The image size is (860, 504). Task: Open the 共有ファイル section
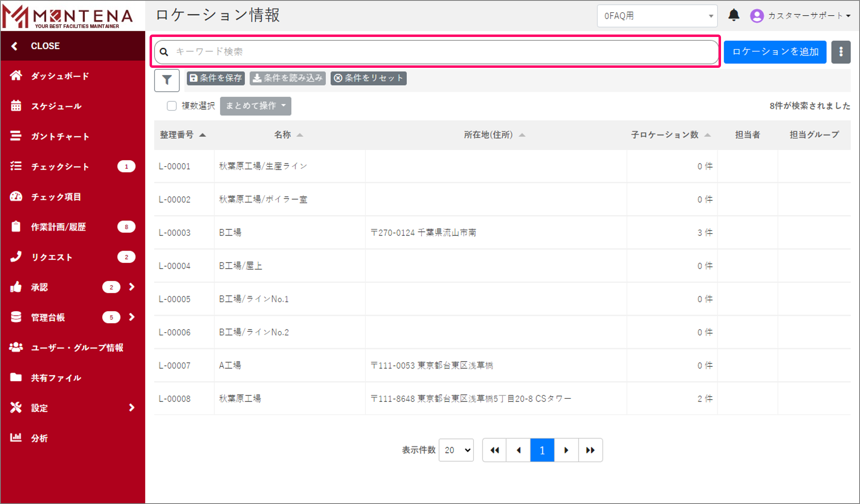[x=56, y=378]
